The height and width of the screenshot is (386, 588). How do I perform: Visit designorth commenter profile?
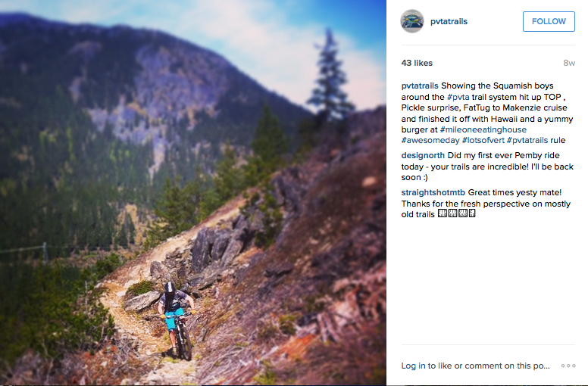(424, 155)
